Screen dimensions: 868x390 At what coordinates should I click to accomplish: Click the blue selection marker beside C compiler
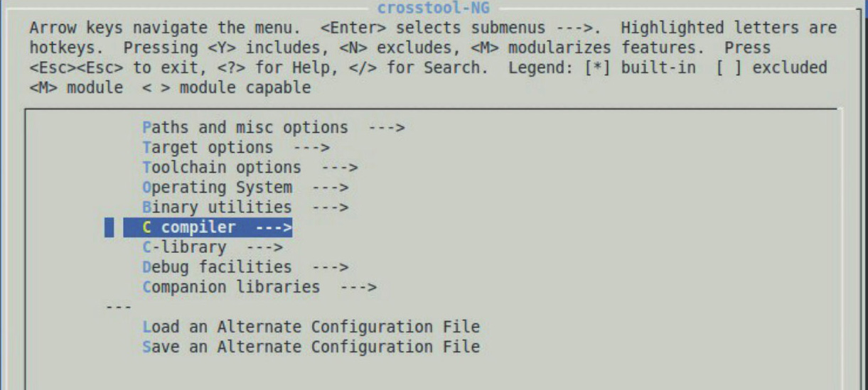point(109,228)
